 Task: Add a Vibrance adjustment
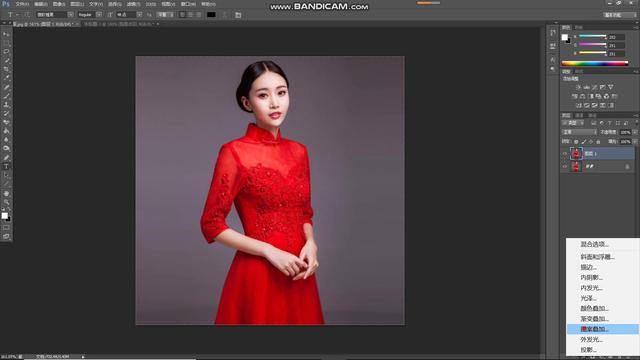pyautogui.click(x=611, y=87)
